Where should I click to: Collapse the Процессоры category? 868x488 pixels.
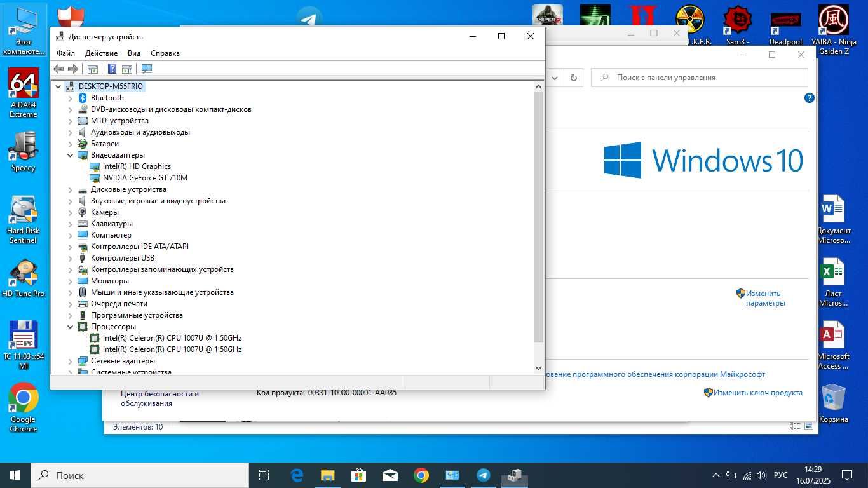coord(71,327)
